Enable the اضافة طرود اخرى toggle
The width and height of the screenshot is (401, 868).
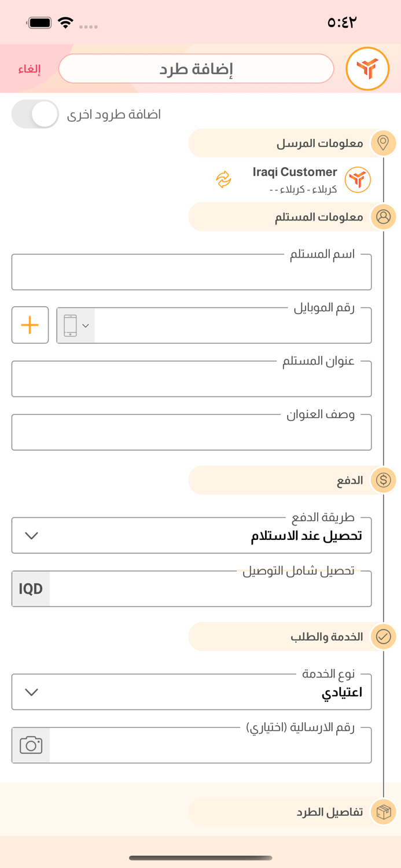tap(35, 114)
